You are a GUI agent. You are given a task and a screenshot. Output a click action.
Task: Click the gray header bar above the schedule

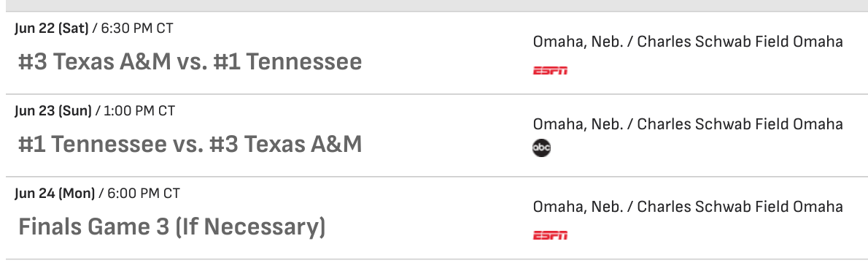(434, 6)
